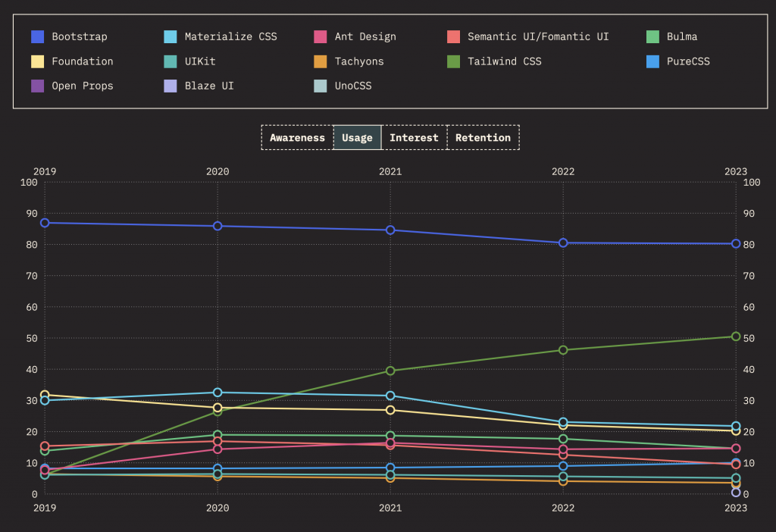Image resolution: width=776 pixels, height=532 pixels.
Task: Click the 2021 label on top axis
Action: click(390, 171)
